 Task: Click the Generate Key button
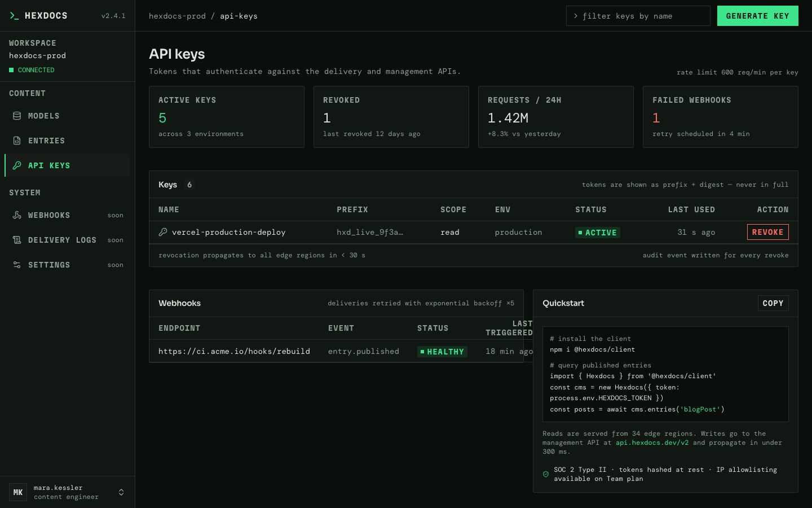tap(758, 16)
